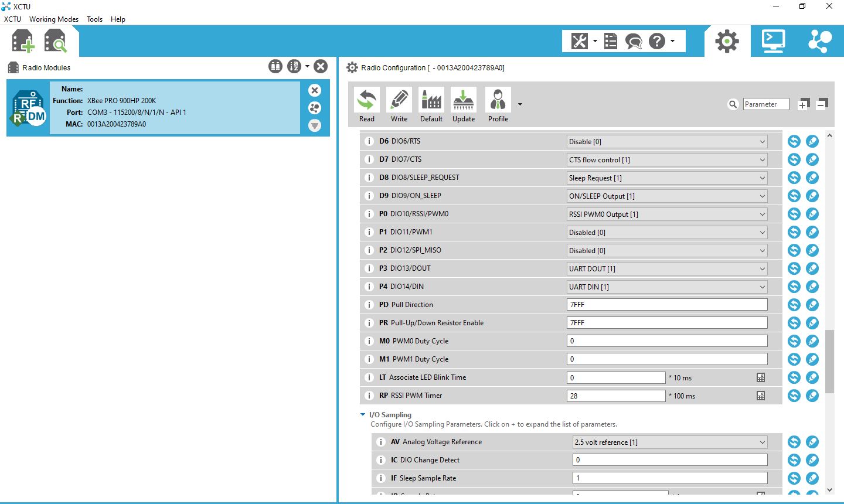
Task: Remove the XBee PRO 900HP module
Action: (x=315, y=90)
